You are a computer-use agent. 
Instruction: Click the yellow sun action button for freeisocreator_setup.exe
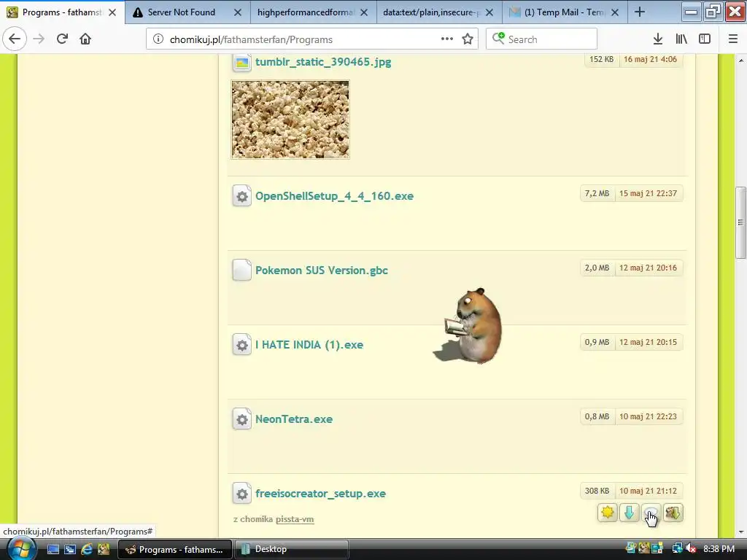click(x=608, y=513)
